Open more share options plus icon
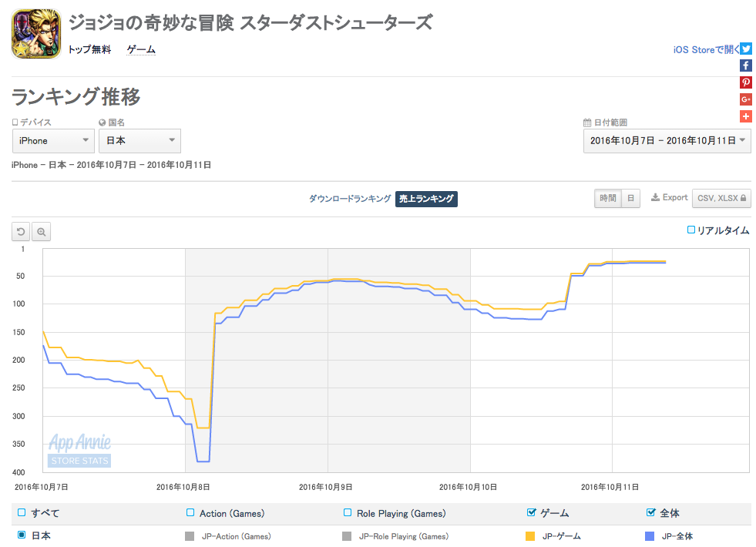 coord(746,116)
